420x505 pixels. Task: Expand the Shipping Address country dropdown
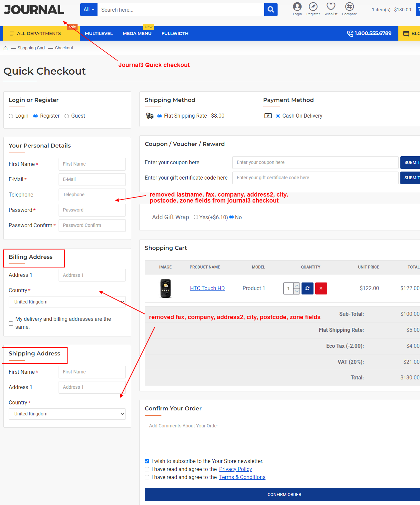(x=67, y=414)
